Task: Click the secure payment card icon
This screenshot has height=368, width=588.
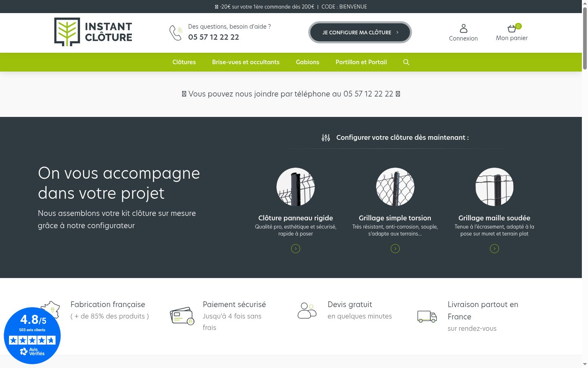Action: point(182,316)
